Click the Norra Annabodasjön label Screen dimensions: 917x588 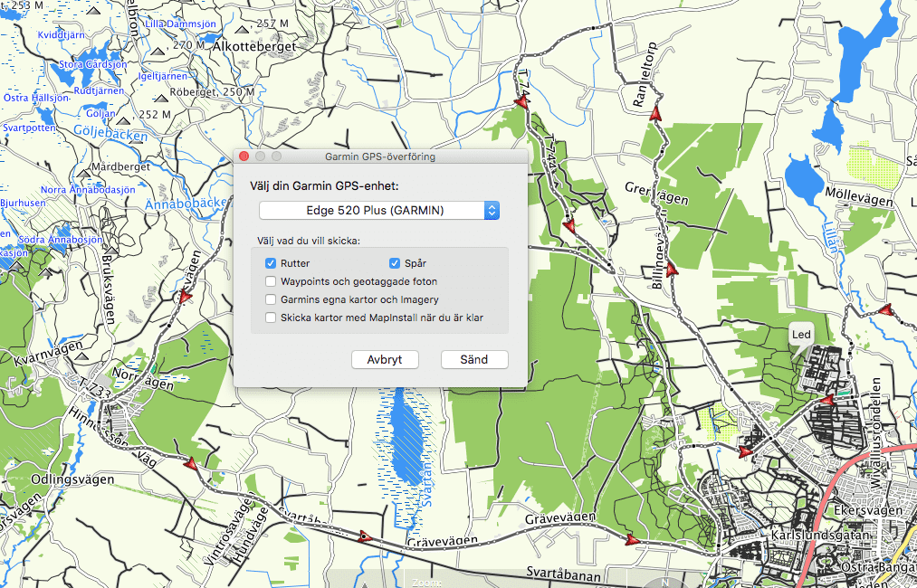pyautogui.click(x=88, y=190)
